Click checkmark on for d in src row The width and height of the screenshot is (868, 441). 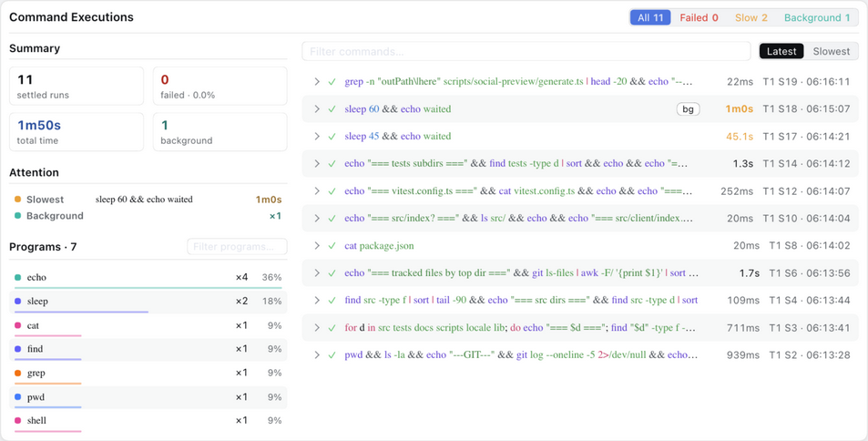332,327
